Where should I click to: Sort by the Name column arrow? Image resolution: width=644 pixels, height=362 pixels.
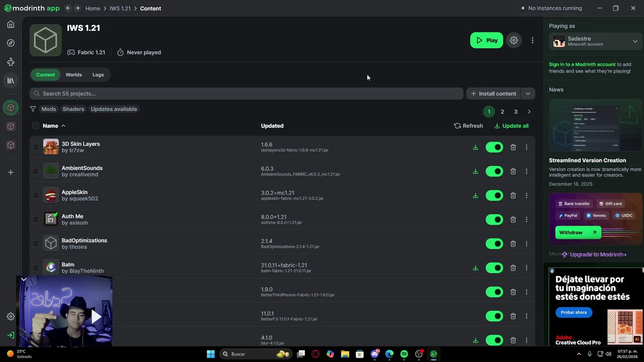click(63, 126)
